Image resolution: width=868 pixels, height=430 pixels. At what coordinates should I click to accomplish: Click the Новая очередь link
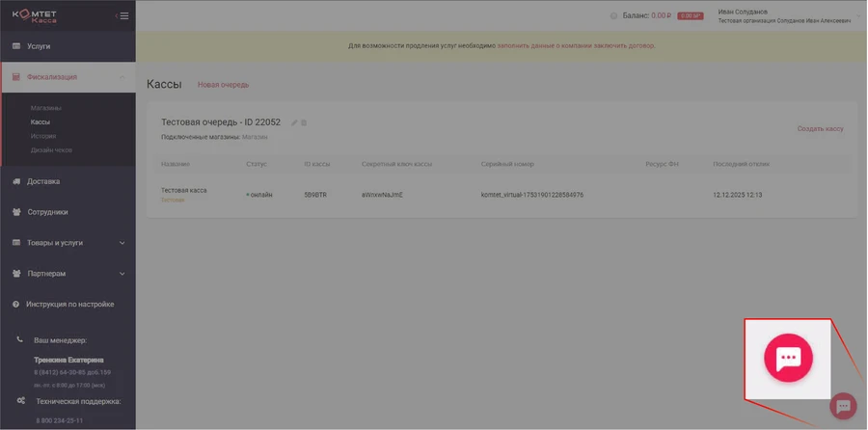[x=223, y=85]
